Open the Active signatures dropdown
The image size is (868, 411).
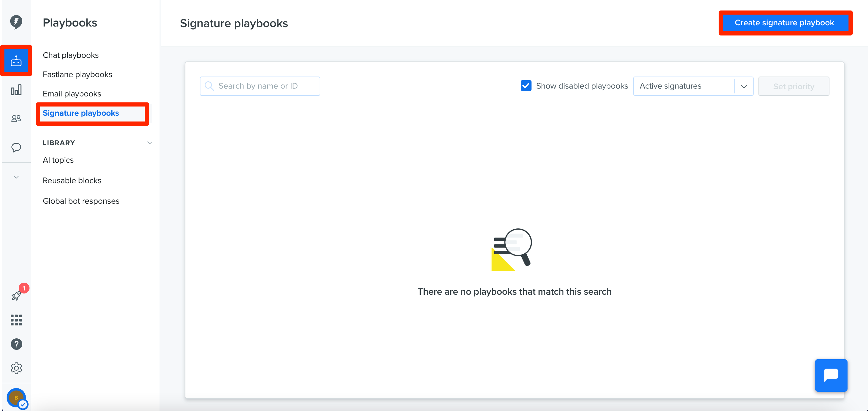(693, 86)
